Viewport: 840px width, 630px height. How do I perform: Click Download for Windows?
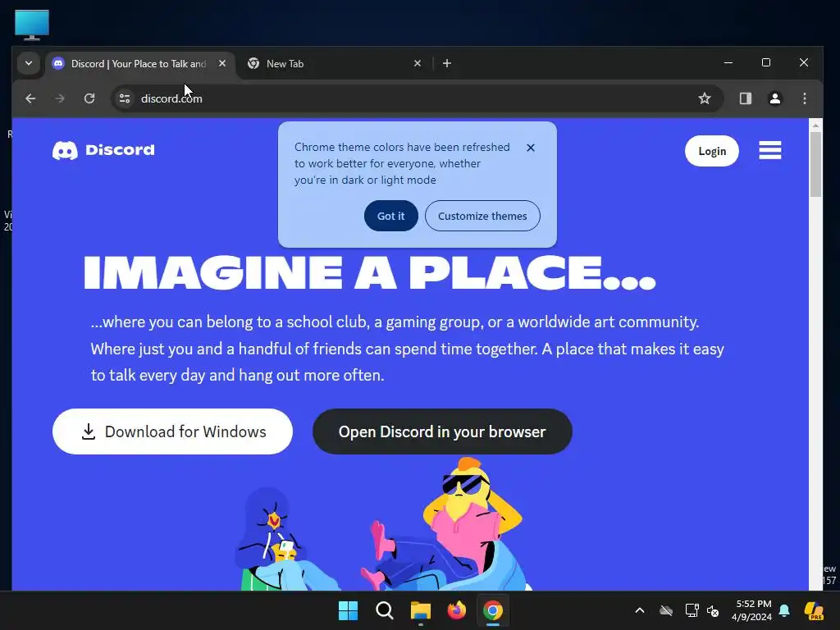(172, 431)
